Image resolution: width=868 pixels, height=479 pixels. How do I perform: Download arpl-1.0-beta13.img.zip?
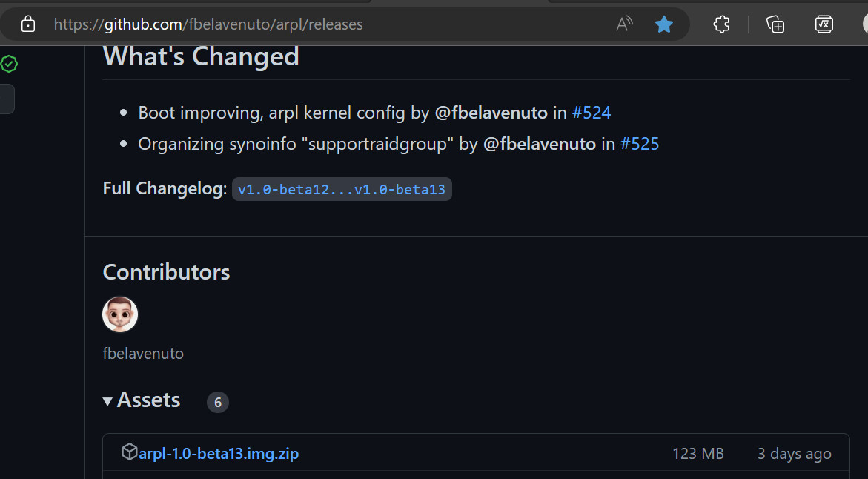[219, 454]
